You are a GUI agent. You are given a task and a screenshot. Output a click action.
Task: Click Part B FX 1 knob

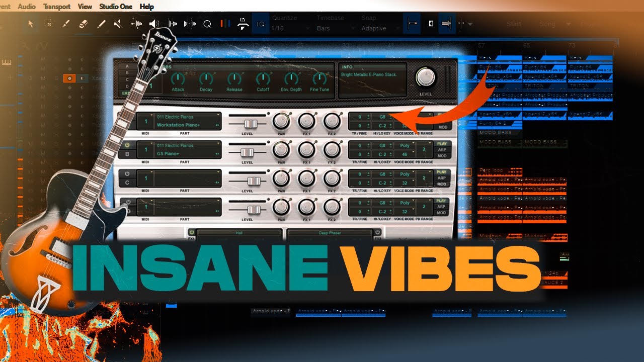(x=306, y=150)
